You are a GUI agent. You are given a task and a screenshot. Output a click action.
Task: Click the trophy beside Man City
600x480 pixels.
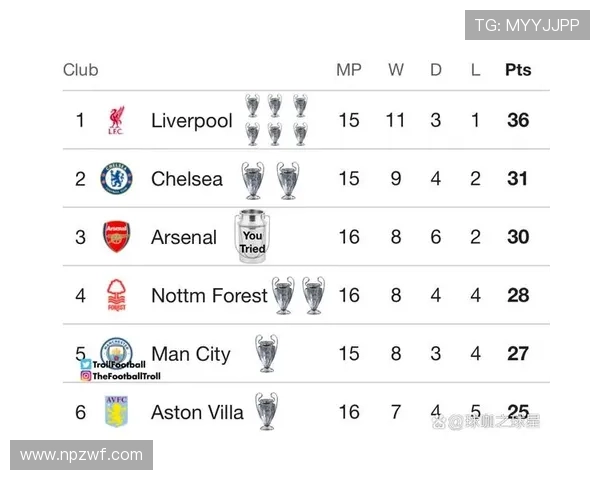(x=266, y=353)
